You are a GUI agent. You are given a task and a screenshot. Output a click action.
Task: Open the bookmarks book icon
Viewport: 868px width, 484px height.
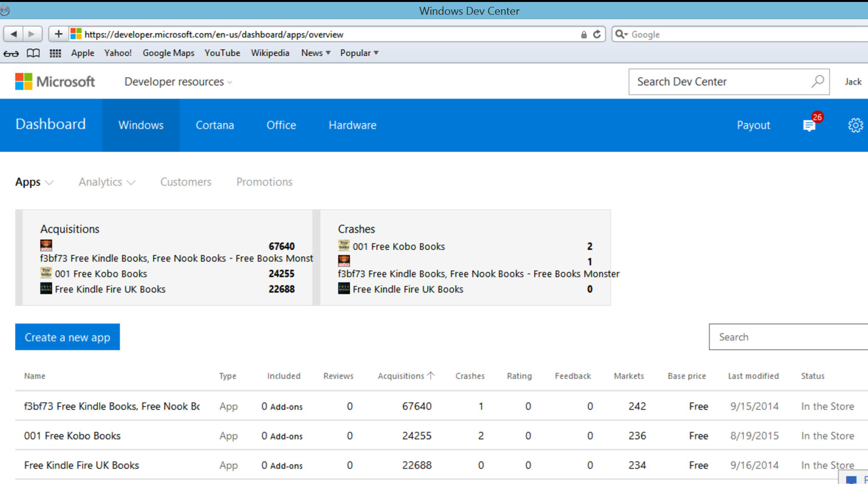(x=33, y=53)
